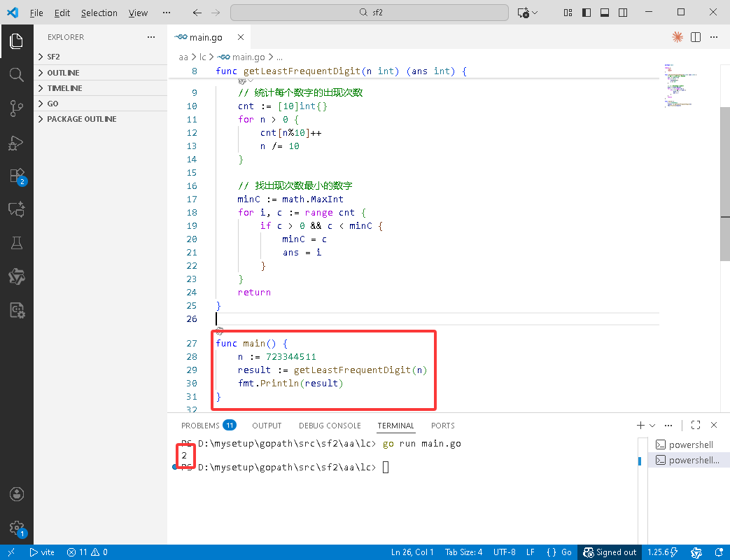730x560 pixels.
Task: Click the editor vertical scrollbar
Action: (x=725, y=184)
